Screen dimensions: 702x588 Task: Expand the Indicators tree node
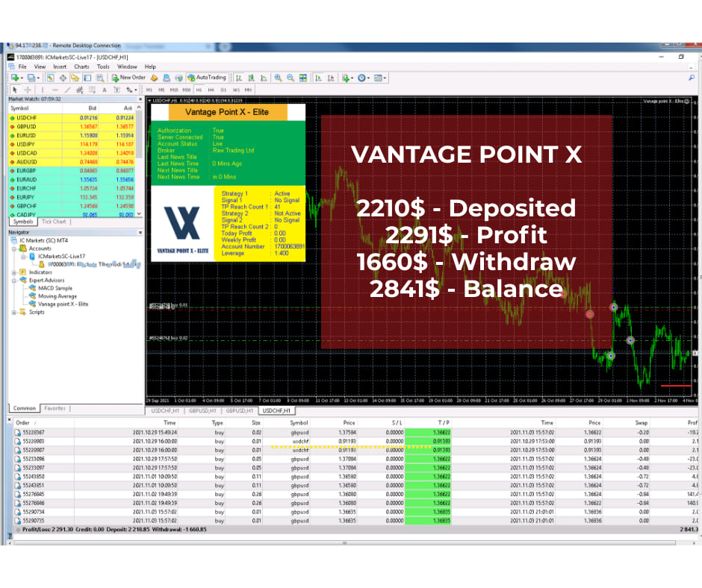click(x=14, y=272)
